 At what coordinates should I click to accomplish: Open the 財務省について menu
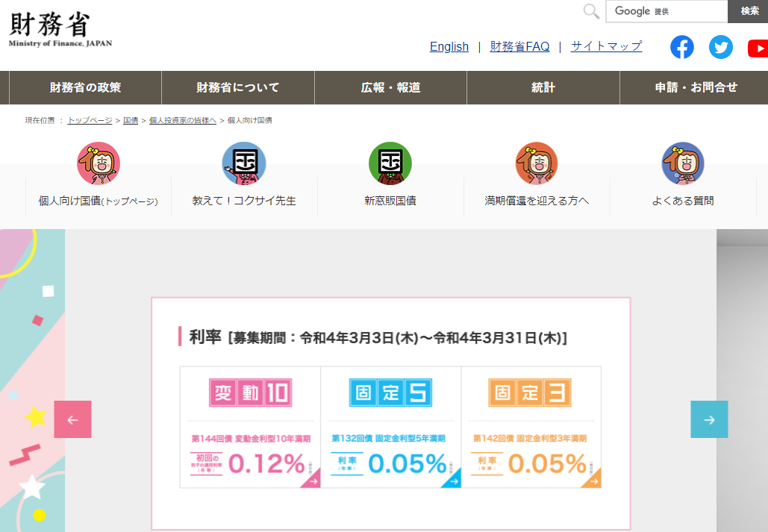point(238,88)
